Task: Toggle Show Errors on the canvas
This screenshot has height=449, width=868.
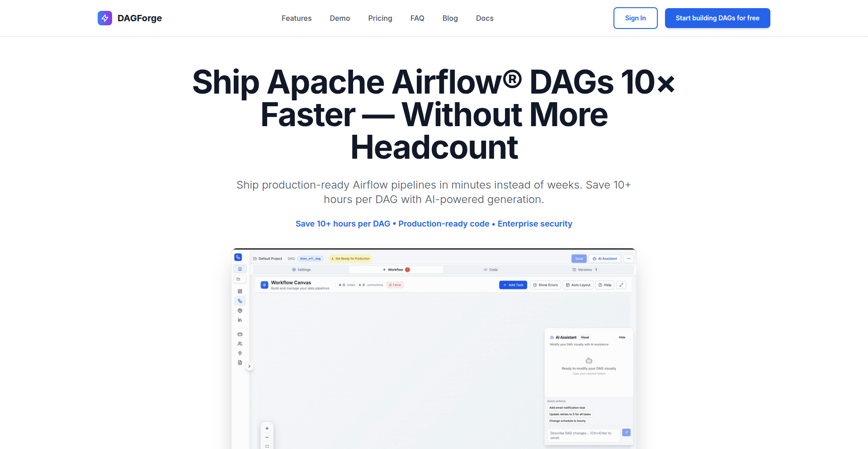Action: 545,285
